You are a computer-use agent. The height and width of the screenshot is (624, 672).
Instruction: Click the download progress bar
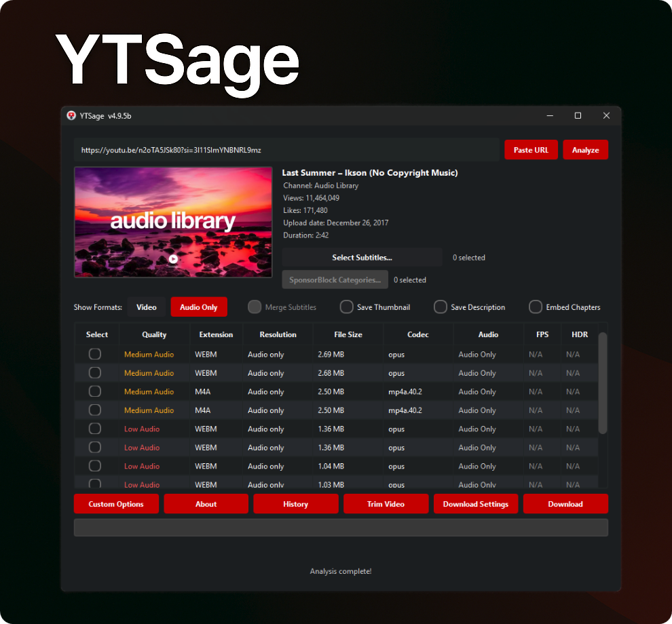tap(341, 528)
